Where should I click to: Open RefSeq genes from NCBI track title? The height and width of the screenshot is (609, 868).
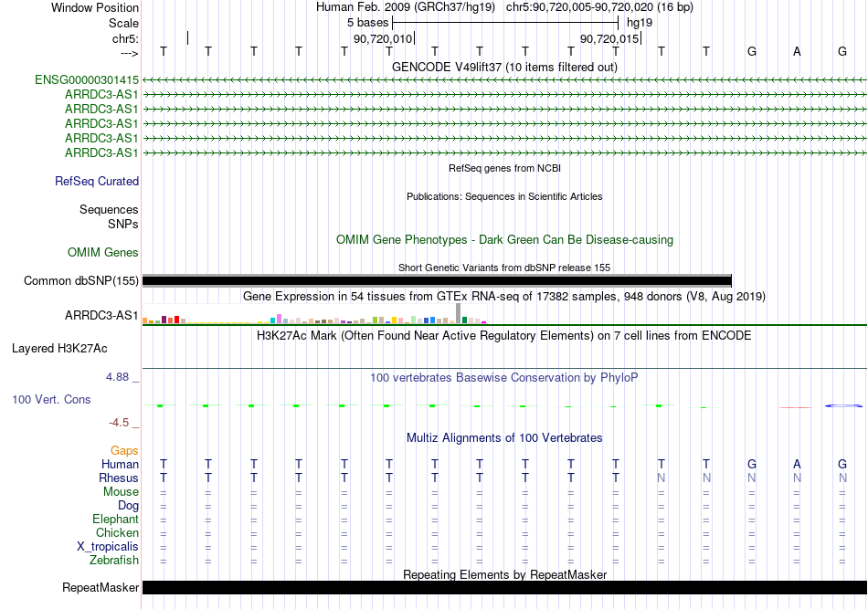point(504,168)
